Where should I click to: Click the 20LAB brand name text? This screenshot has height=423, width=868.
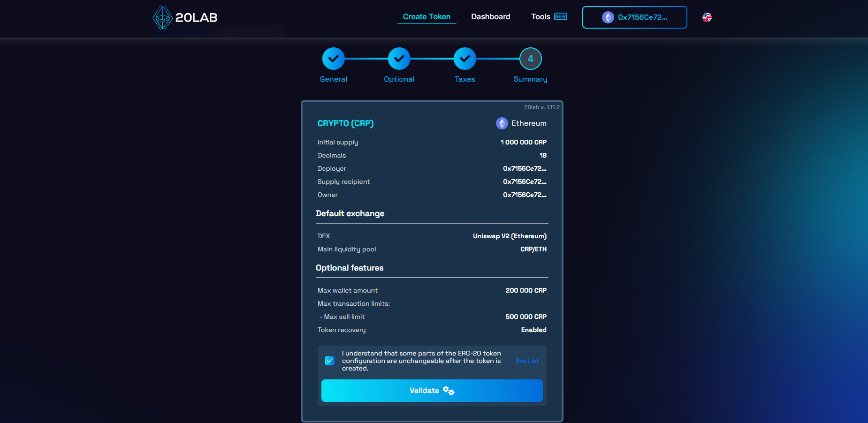pyautogui.click(x=196, y=18)
